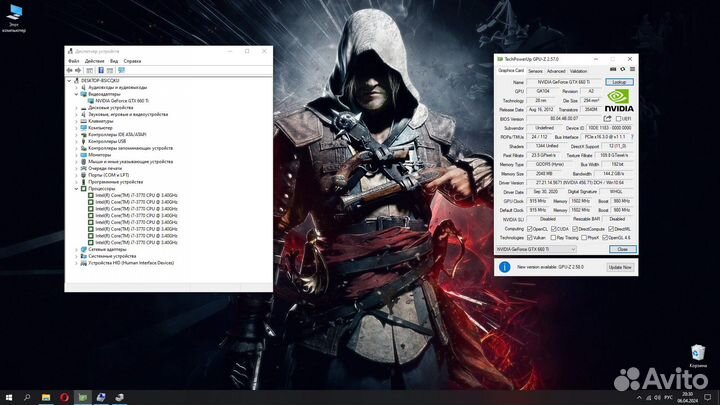Open the Действие menu in Device Manager

[x=95, y=61]
